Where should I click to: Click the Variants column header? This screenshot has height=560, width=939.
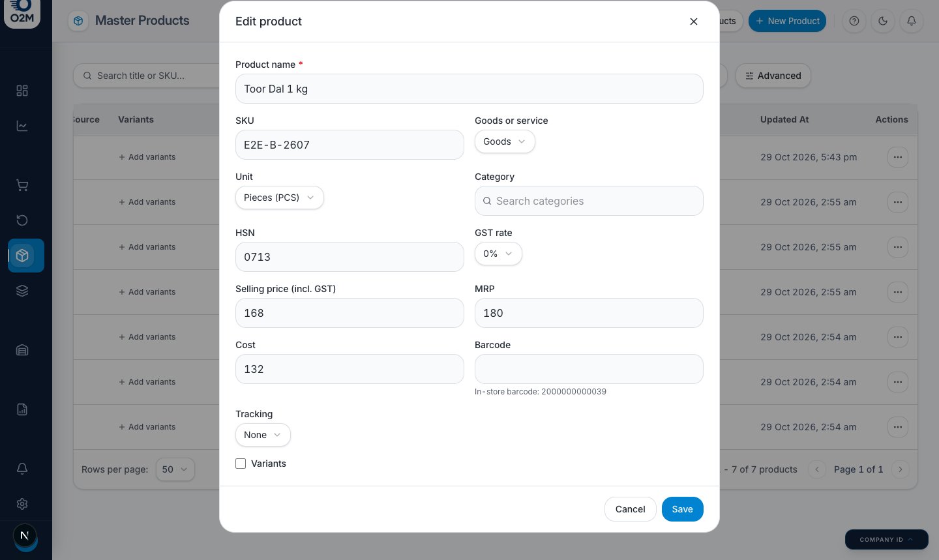pyautogui.click(x=136, y=119)
